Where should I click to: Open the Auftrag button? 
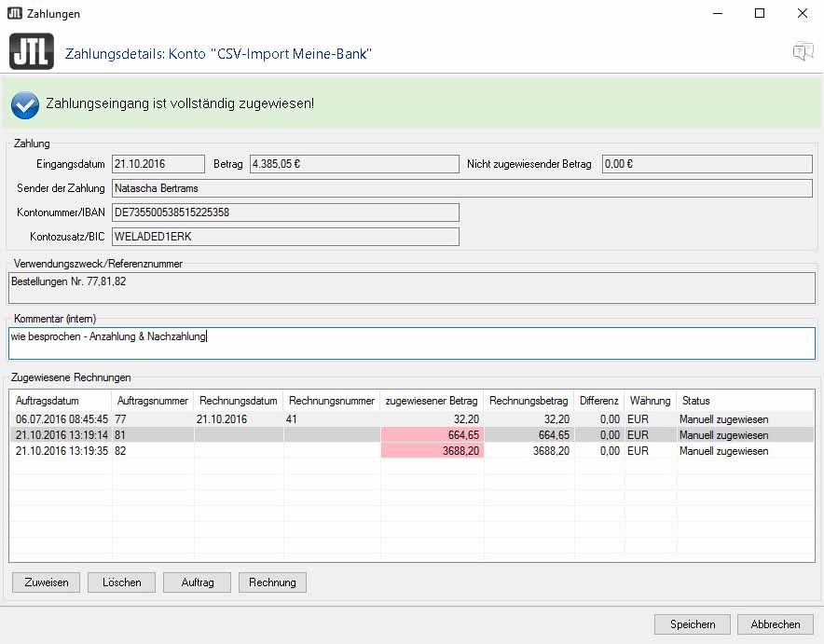tap(197, 582)
